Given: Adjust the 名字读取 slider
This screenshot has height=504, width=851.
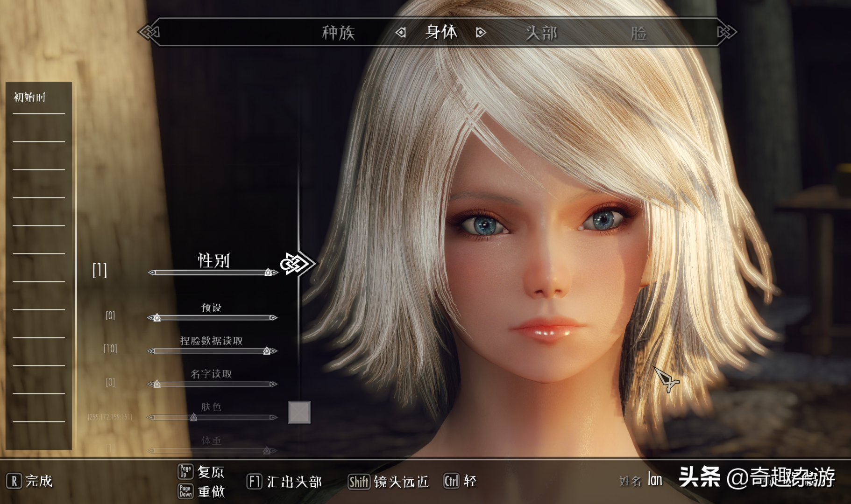Looking at the screenshot, I should [x=213, y=384].
